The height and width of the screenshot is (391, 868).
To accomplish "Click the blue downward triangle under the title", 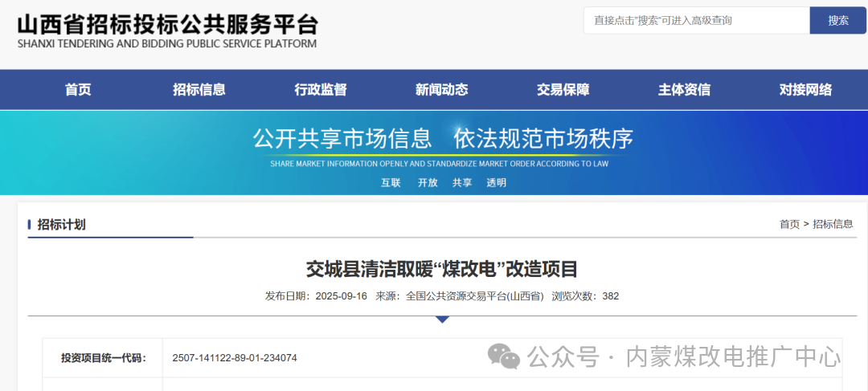I will pos(442,320).
